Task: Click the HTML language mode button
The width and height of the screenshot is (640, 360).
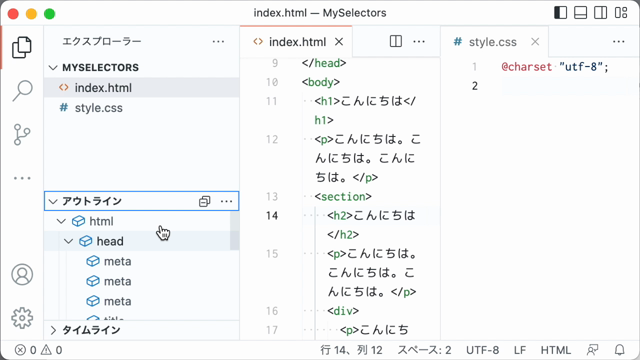Action: [556, 350]
